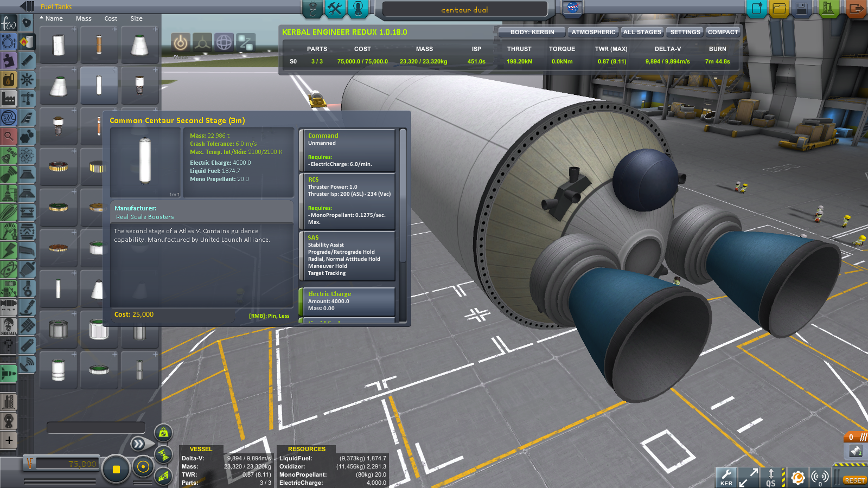The width and height of the screenshot is (868, 488).
Task: Click the New craft button
Action: 757,9
